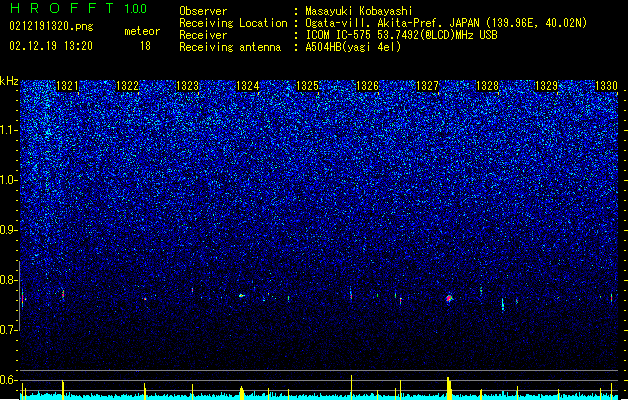This screenshot has height=400, width=629.
Task: Click the meteor count value 18
Action: click(145, 46)
